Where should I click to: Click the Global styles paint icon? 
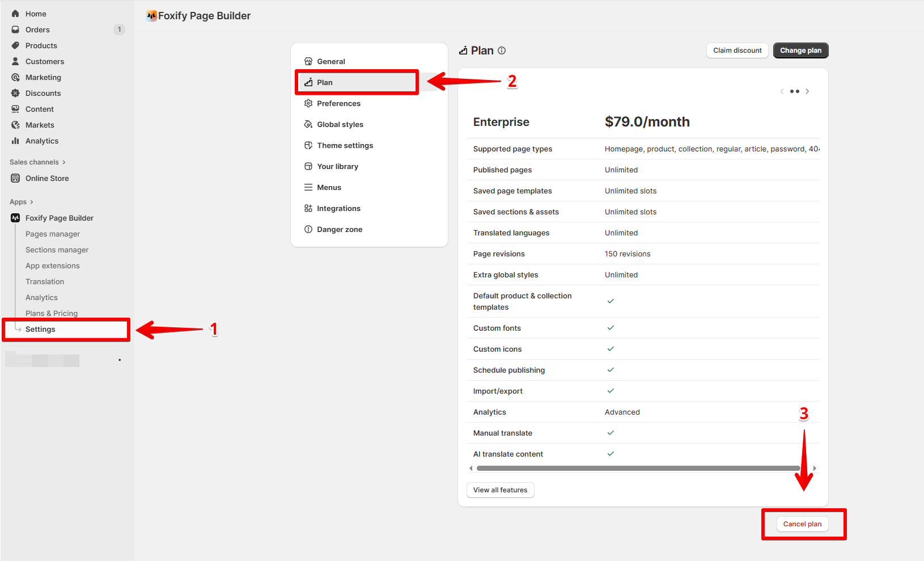(308, 124)
